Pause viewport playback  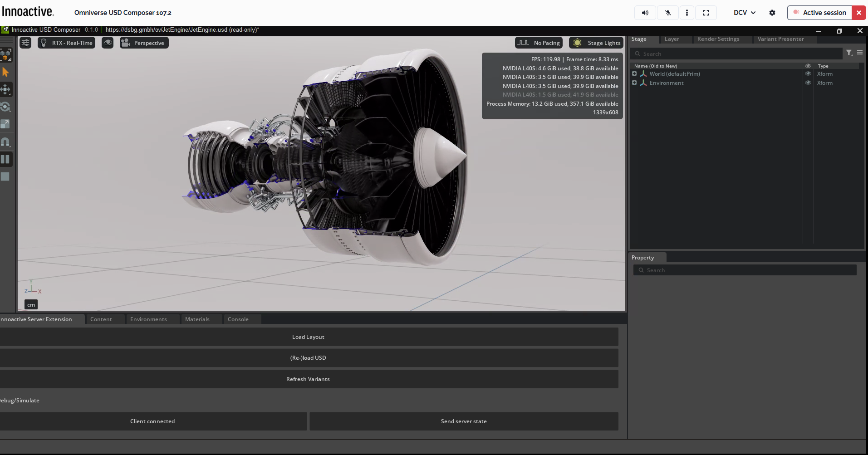(x=6, y=159)
